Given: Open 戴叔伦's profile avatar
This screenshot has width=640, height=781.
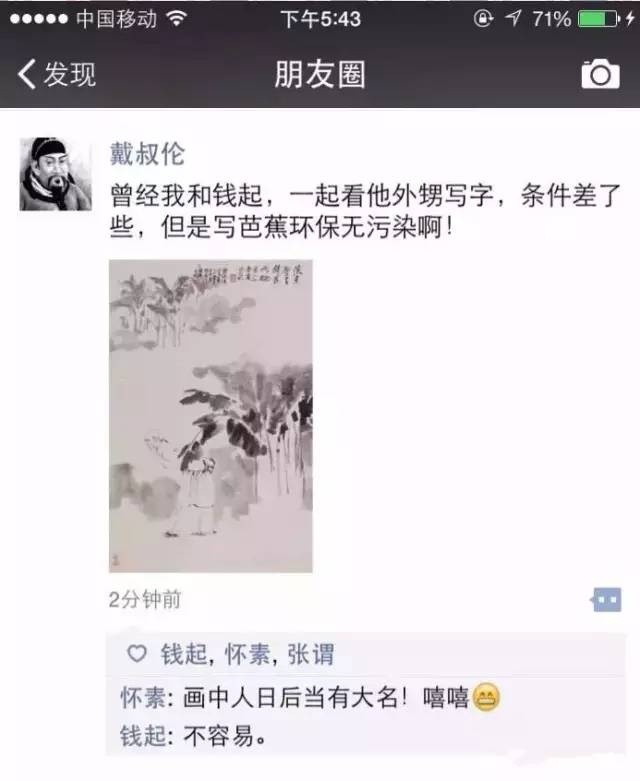Looking at the screenshot, I should (55, 174).
